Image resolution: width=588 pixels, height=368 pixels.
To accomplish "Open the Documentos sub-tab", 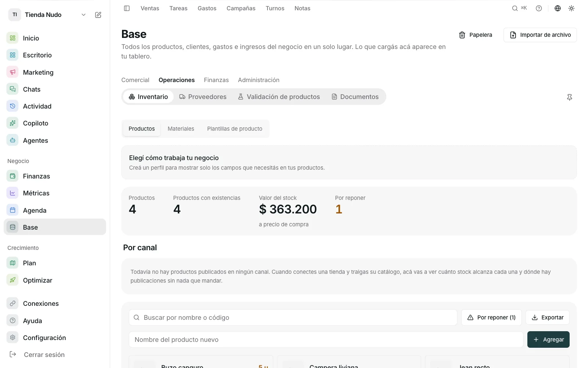I will tap(355, 96).
